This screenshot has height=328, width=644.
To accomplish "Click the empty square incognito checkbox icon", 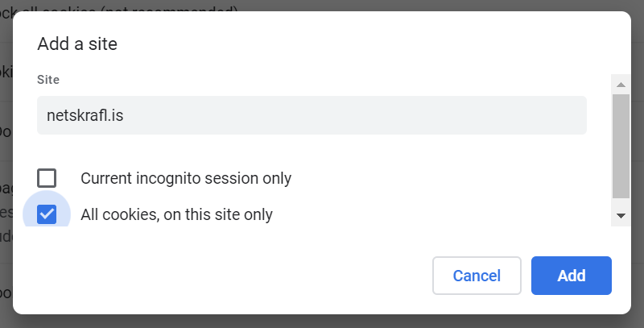I will tap(47, 178).
